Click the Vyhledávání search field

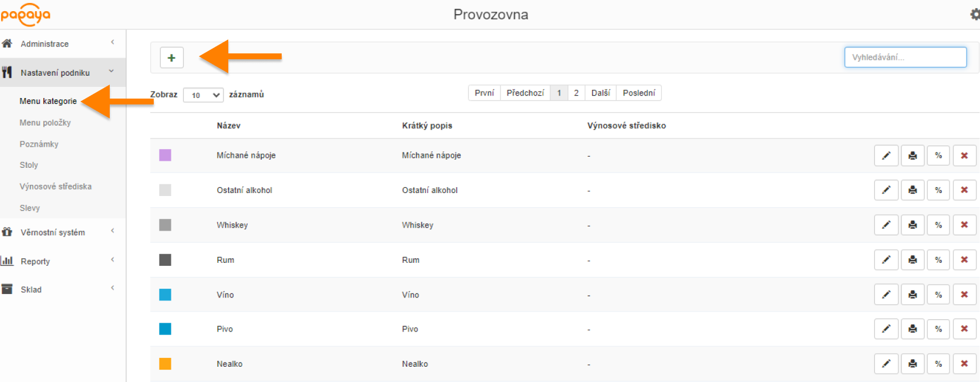pyautogui.click(x=905, y=58)
